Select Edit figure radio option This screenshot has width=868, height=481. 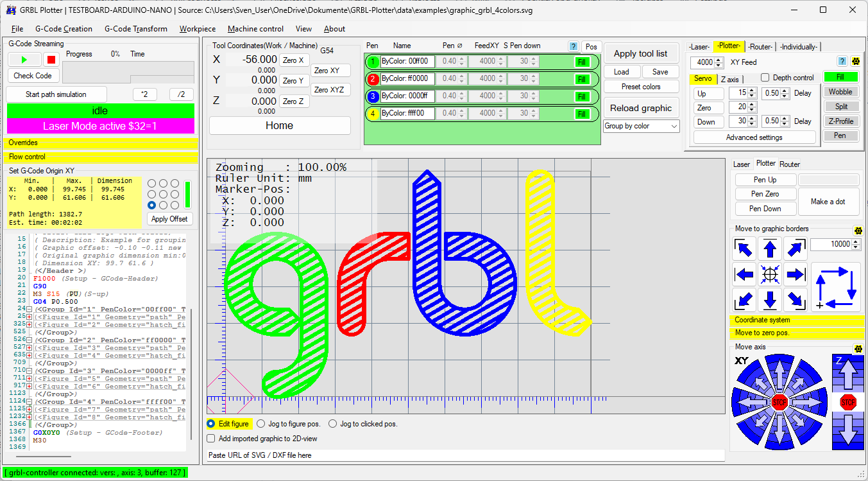coord(211,424)
